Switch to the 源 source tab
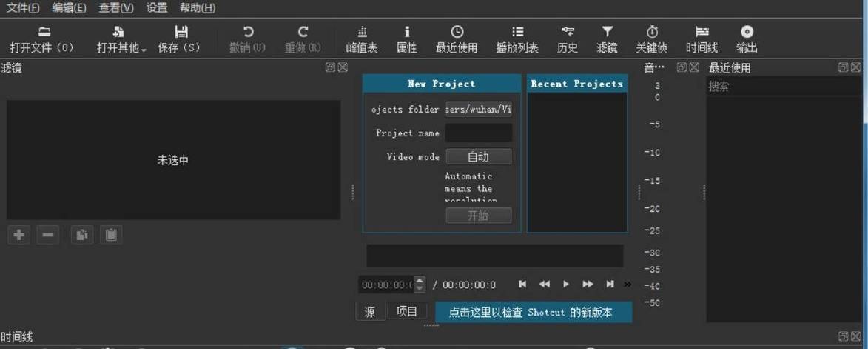The width and height of the screenshot is (868, 349). (x=370, y=312)
